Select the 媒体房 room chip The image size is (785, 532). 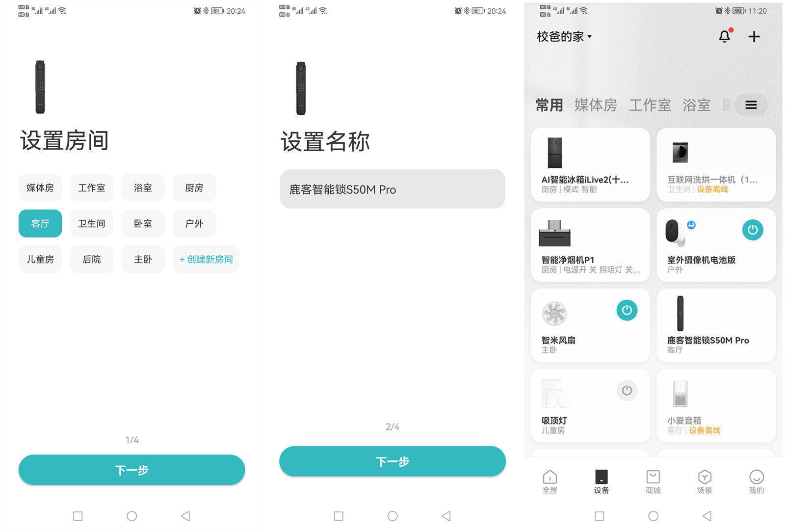tap(40, 187)
